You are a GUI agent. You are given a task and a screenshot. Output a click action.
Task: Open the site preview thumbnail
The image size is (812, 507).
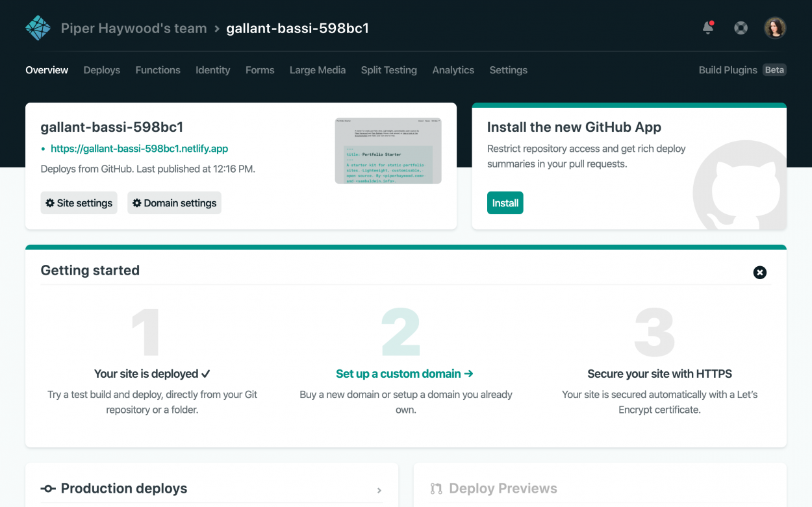[x=388, y=151]
